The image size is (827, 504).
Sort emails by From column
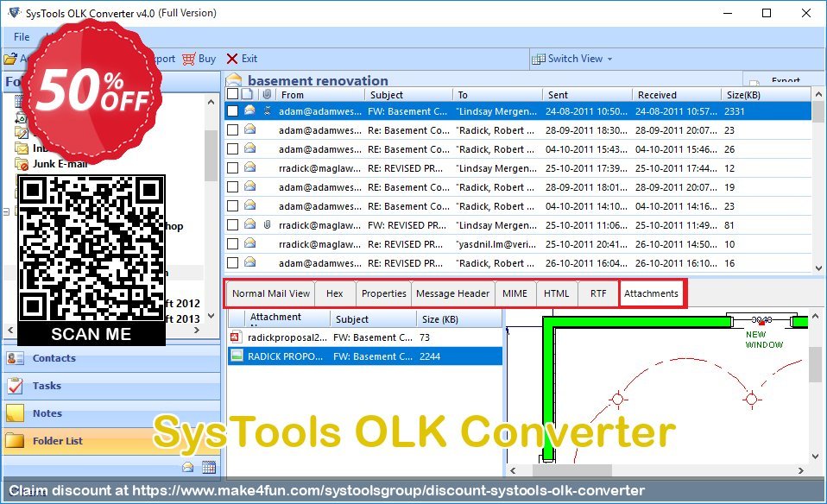click(320, 95)
